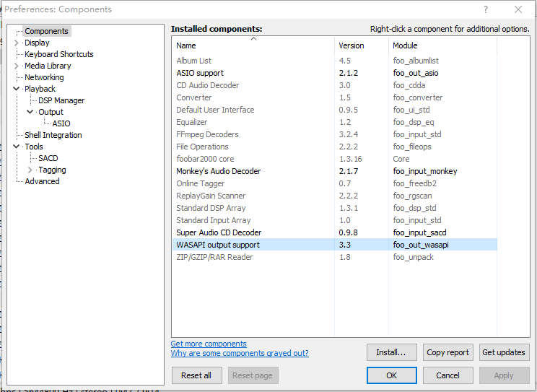Expand the Tagging tree node
The image size is (537, 392).
[x=30, y=170]
